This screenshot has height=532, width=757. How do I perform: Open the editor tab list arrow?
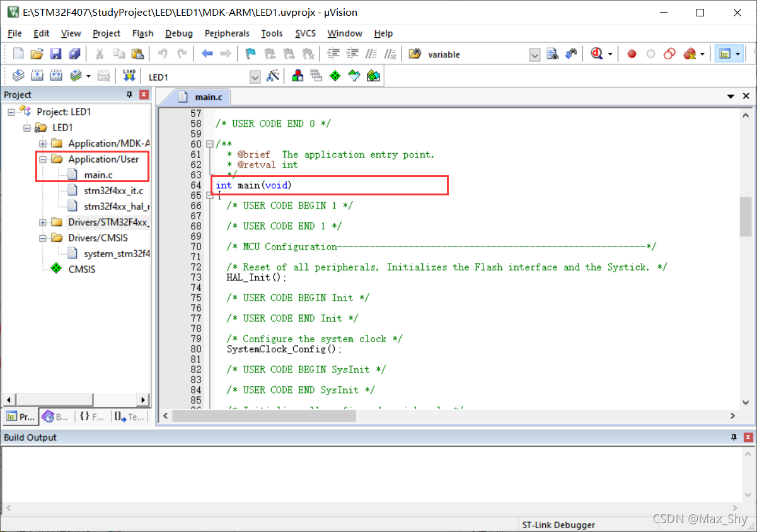tap(731, 96)
